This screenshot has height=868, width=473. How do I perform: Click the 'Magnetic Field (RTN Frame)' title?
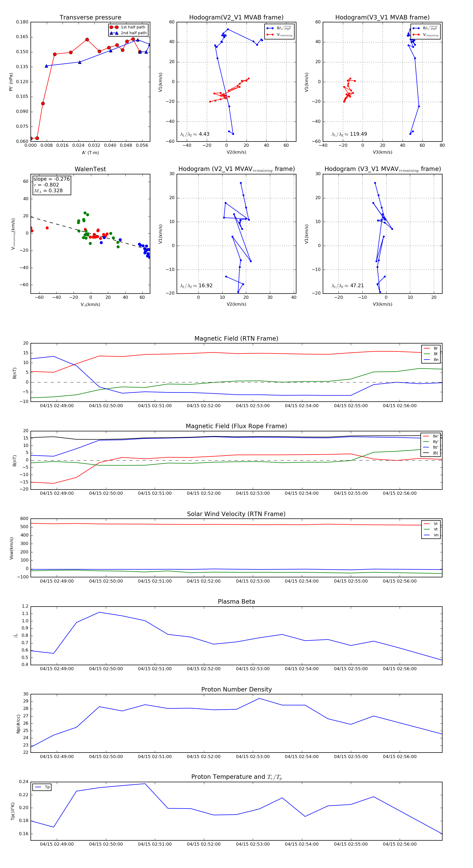coord(236,339)
